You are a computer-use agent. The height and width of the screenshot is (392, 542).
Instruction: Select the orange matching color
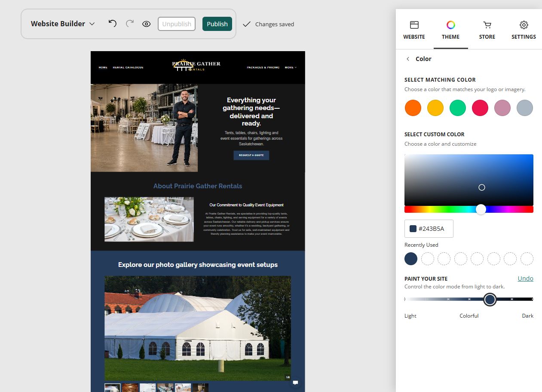(413, 108)
